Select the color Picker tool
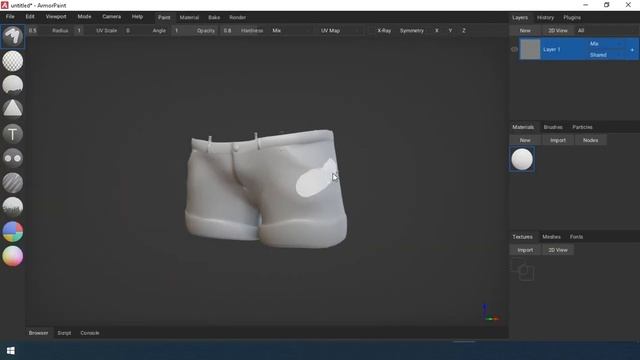This screenshot has height=360, width=640. click(13, 256)
